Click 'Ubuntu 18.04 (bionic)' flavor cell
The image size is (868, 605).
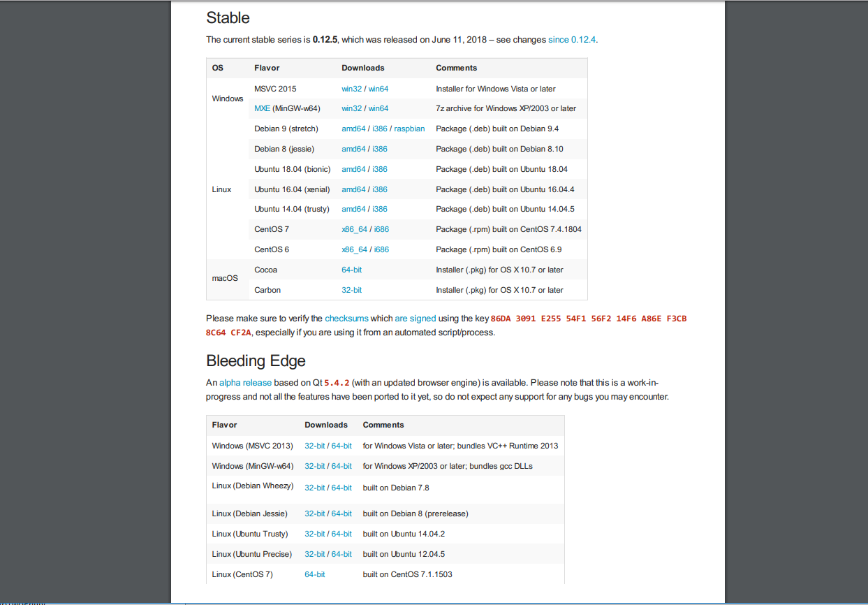292,169
